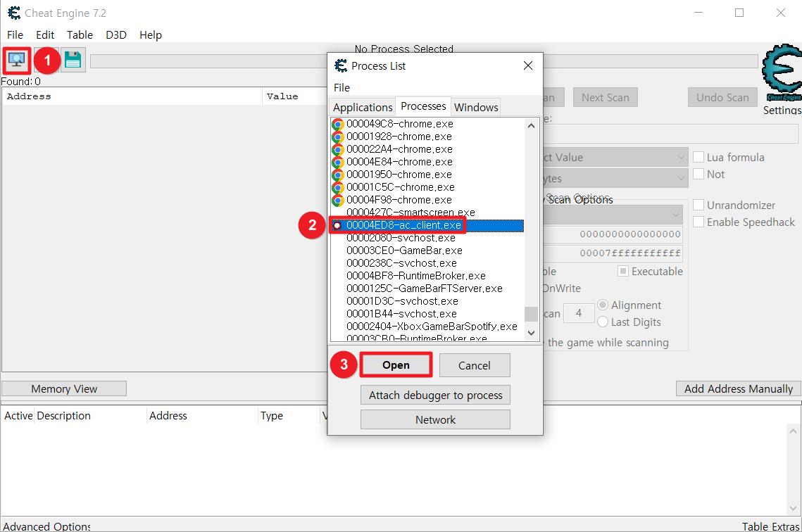Close the Process List dialog
Image resolution: width=802 pixels, height=532 pixels.
click(528, 65)
